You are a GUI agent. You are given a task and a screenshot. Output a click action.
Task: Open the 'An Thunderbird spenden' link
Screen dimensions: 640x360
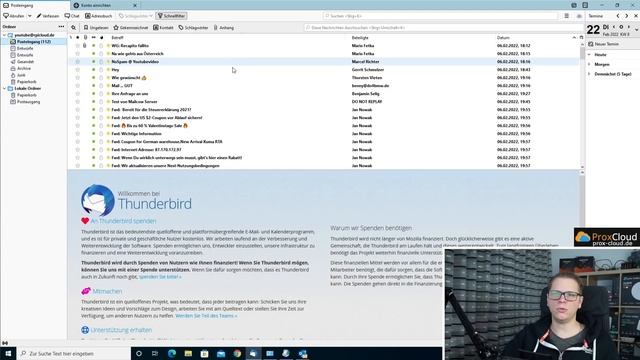[x=123, y=221]
